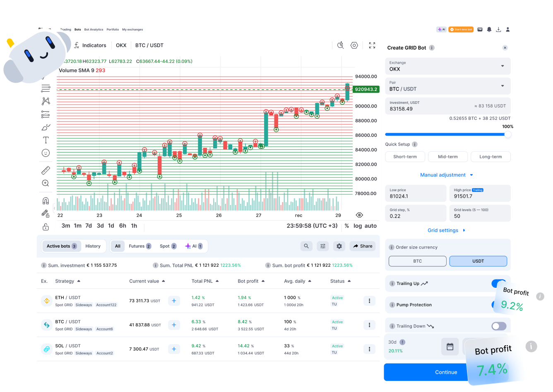Select the Text tool in chart toolbar
The width and height of the screenshot is (553, 392).
point(46,140)
